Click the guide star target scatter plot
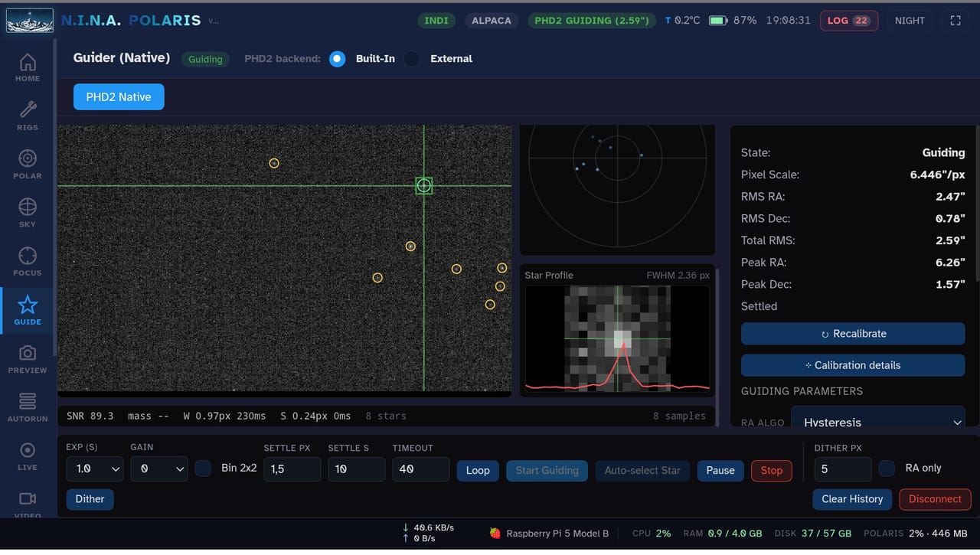The height and width of the screenshot is (555, 980). click(x=617, y=190)
